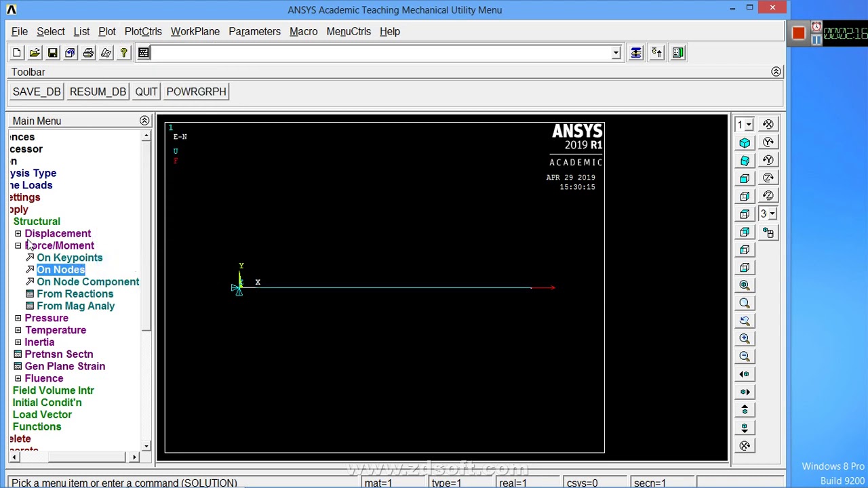
Task: Open the command input history dropdown arrow
Action: (616, 53)
